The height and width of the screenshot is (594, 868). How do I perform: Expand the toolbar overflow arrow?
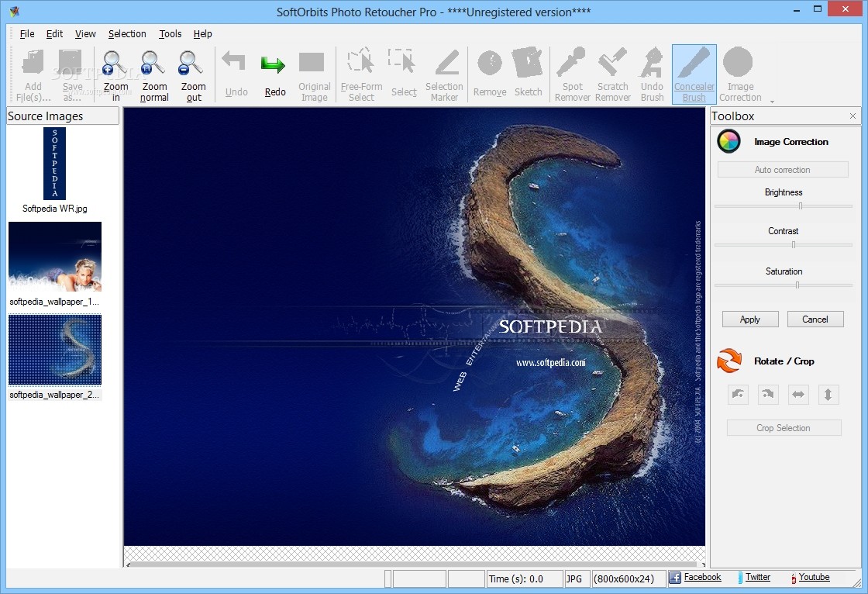[x=772, y=102]
